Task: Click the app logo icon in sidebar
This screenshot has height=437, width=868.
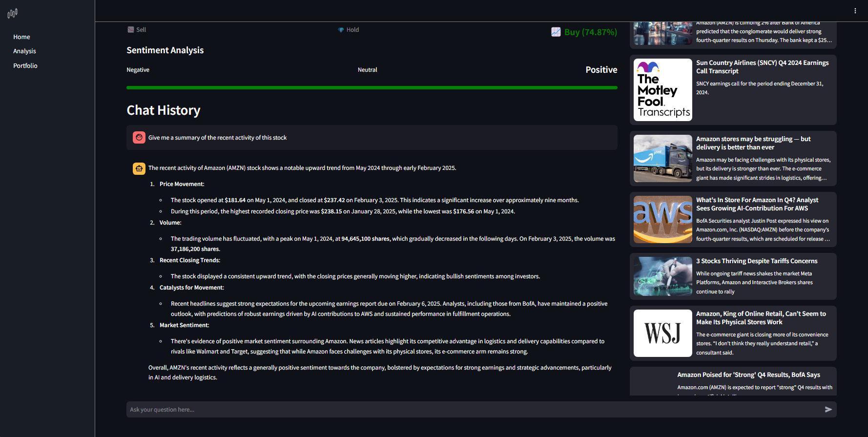Action: [13, 13]
